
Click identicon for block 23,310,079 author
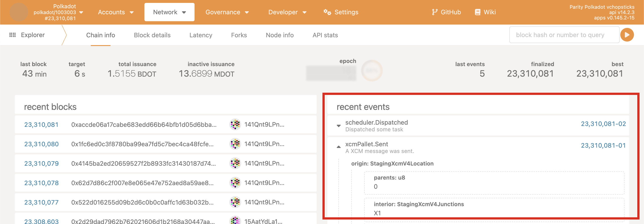click(x=235, y=163)
